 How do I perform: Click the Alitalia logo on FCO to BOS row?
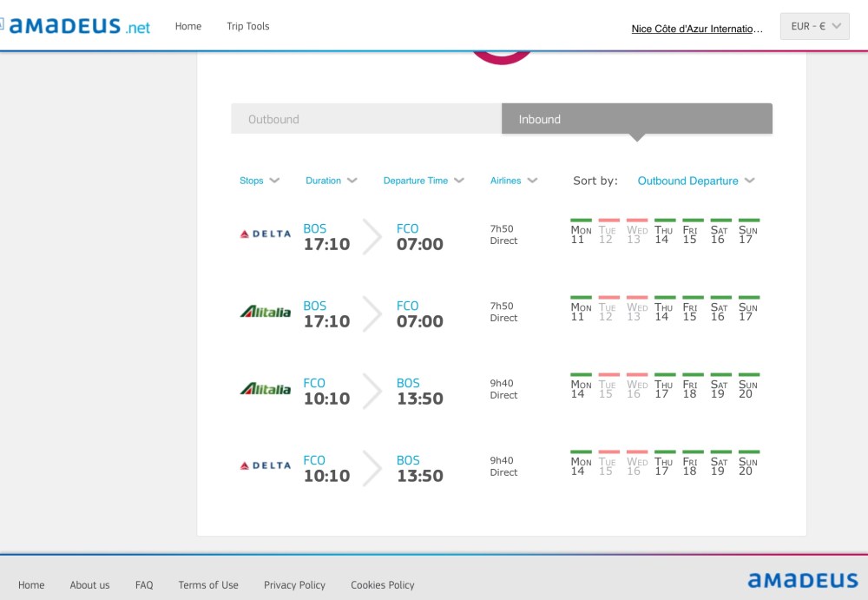tap(266, 389)
